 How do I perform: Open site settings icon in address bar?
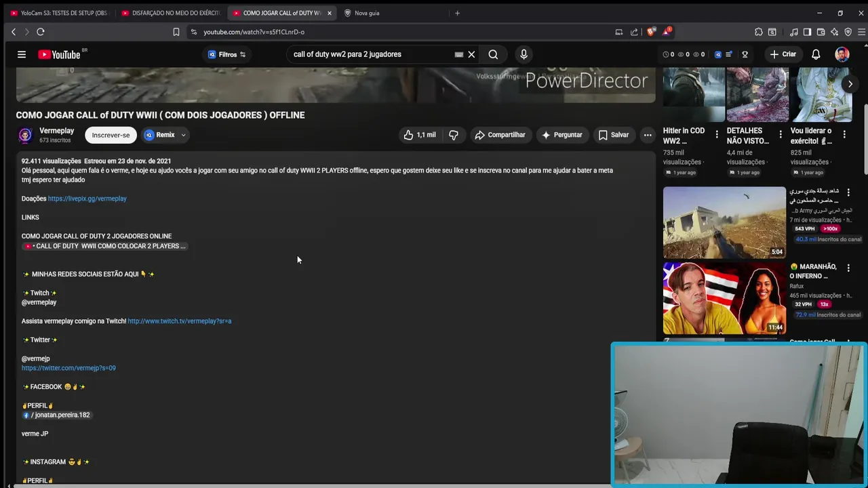[x=194, y=32]
